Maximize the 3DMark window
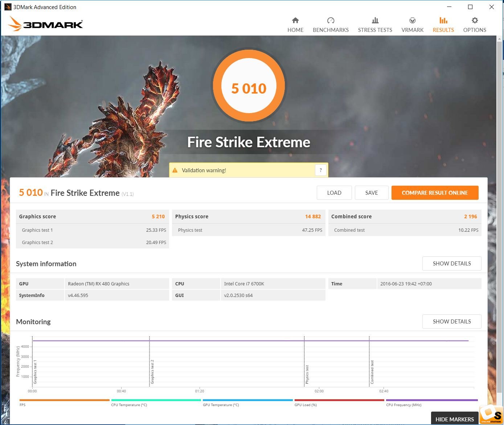504x425 pixels. (470, 7)
